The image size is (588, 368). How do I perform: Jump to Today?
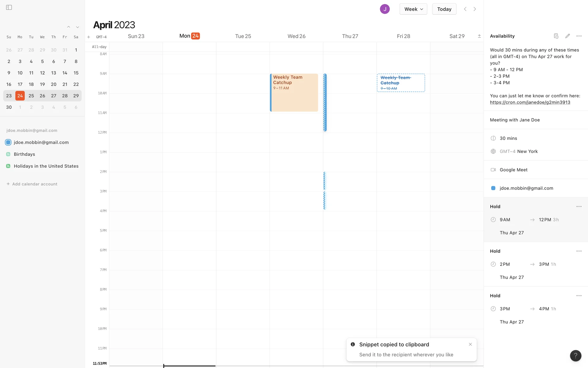(444, 9)
